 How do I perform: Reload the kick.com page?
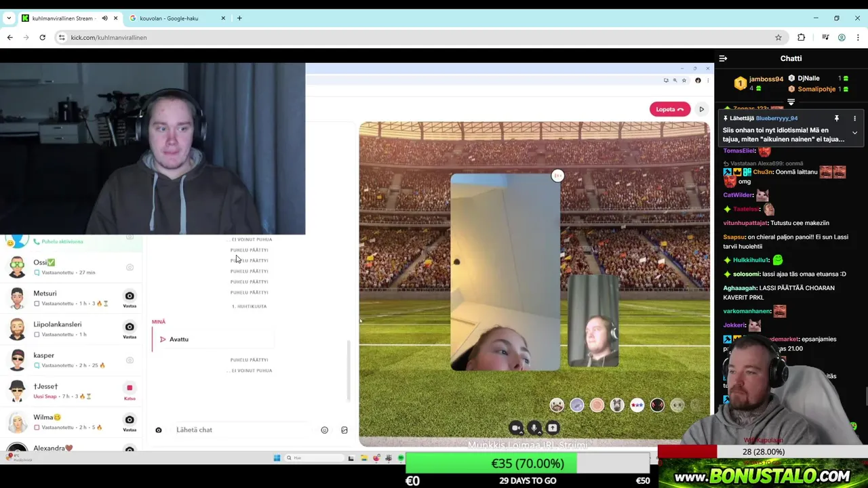tap(42, 37)
